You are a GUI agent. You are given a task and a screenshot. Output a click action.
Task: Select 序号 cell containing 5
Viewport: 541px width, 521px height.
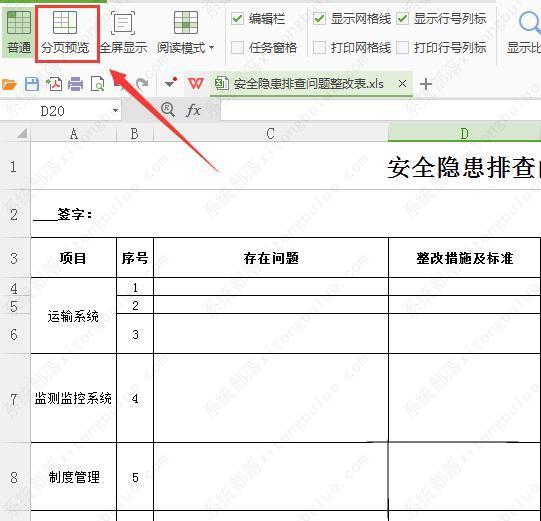pos(135,477)
